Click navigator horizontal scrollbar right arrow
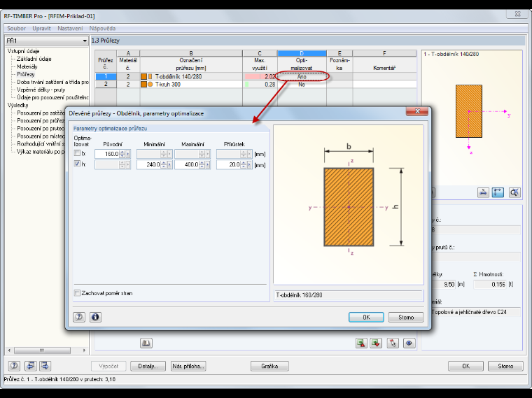This screenshot has width=532, height=398. click(84, 350)
